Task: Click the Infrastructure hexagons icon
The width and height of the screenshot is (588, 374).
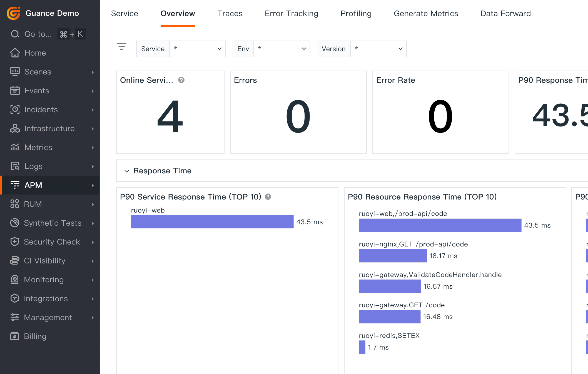Action: (15, 128)
